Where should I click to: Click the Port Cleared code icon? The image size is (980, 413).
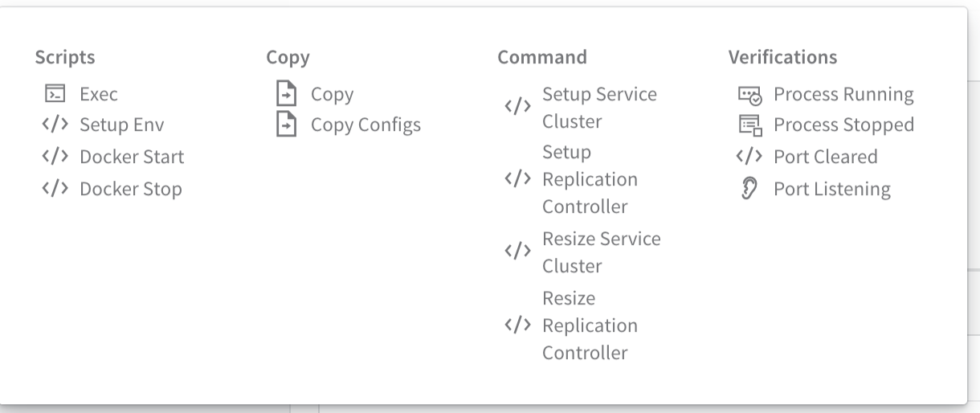pyautogui.click(x=749, y=157)
